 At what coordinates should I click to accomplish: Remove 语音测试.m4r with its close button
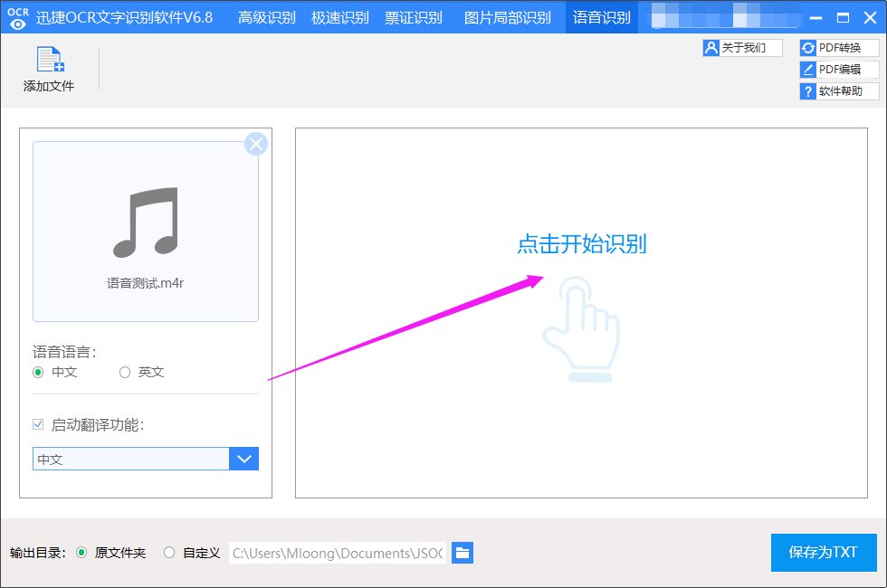(x=256, y=143)
